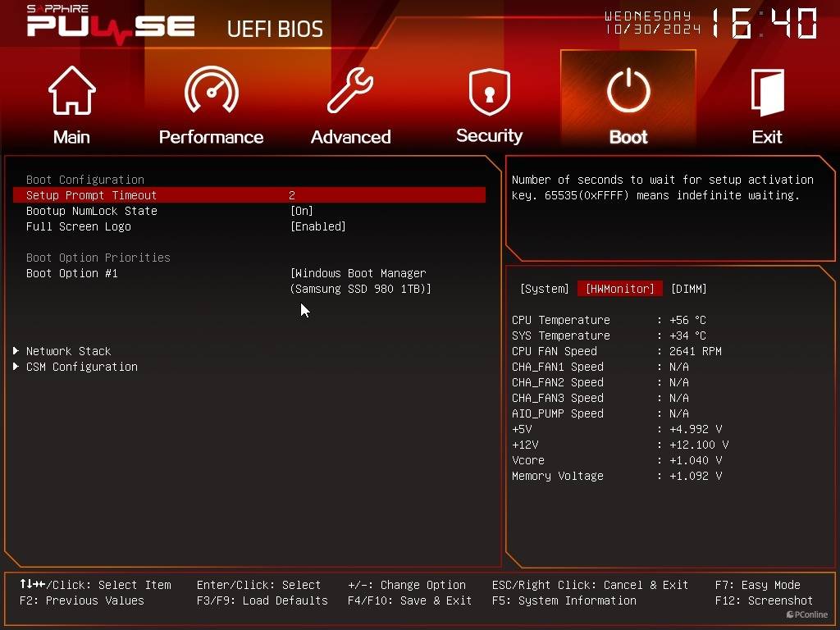
Task: Click the Memory Voltage reading
Action: click(617, 476)
